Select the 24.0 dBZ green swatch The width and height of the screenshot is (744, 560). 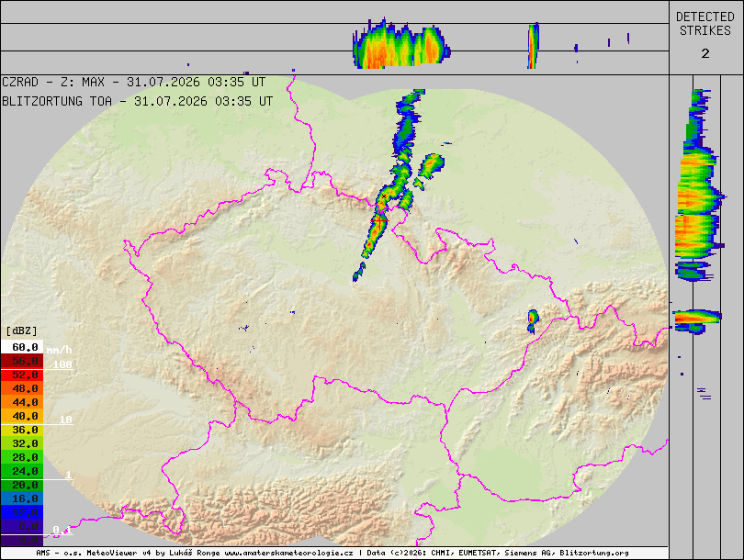coord(22,471)
